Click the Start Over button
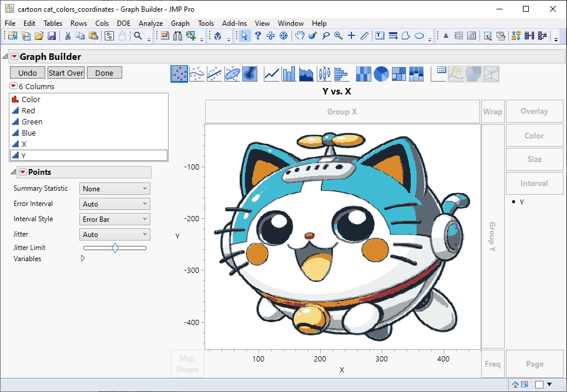Image resolution: width=567 pixels, height=392 pixels. tap(66, 73)
